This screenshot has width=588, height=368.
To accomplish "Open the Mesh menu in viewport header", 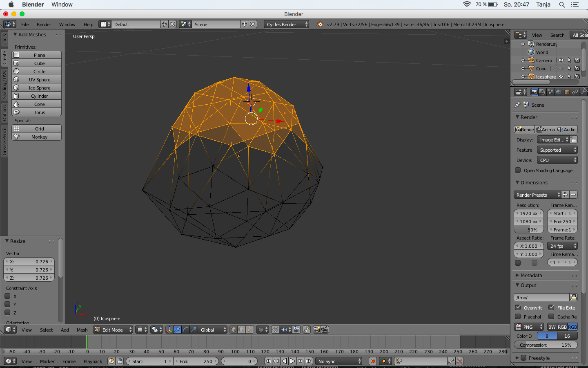I will click(x=82, y=330).
